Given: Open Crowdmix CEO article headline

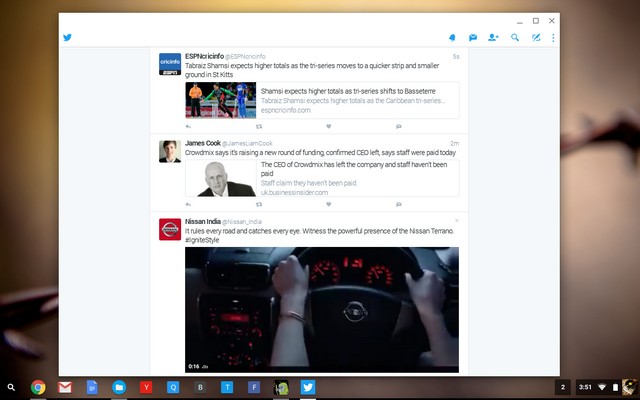Looking at the screenshot, I should point(354,169).
